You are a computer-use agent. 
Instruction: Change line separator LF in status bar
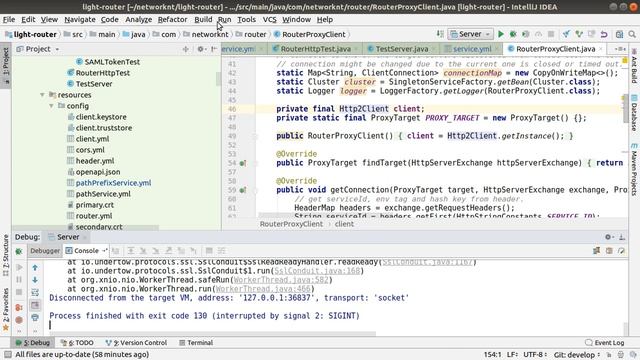click(513, 355)
